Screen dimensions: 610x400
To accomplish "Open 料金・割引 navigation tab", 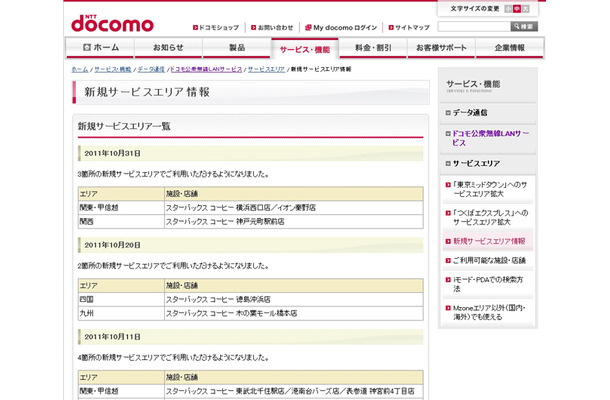I will click(x=373, y=48).
